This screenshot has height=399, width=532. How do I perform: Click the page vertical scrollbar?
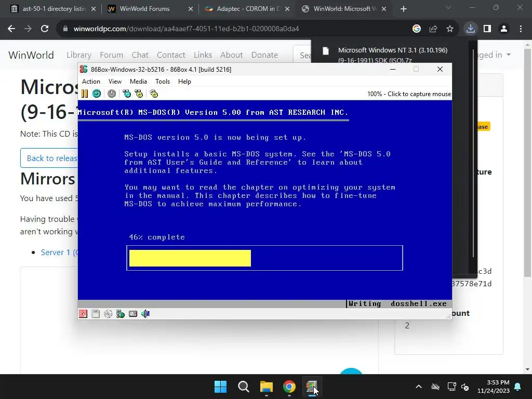pyautogui.click(x=527, y=162)
